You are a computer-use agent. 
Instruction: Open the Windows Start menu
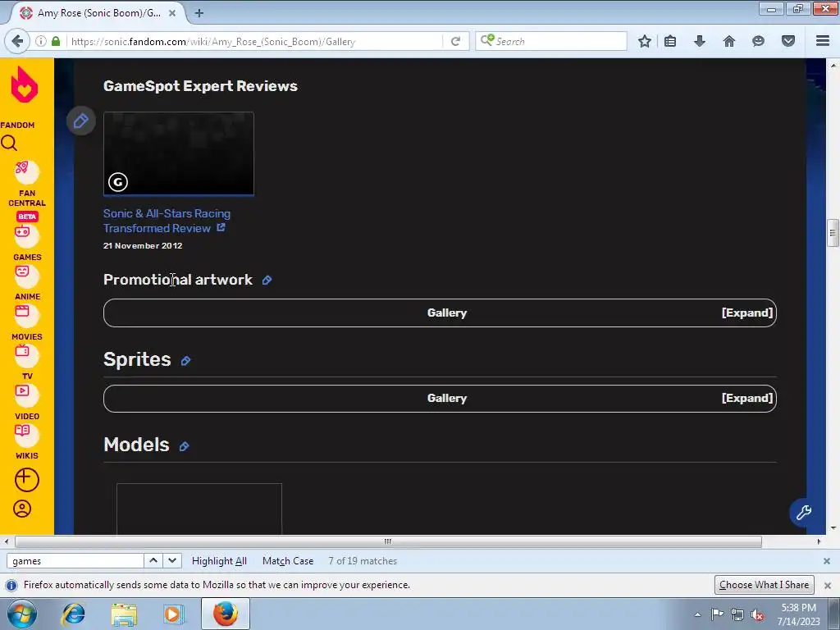coord(21,614)
